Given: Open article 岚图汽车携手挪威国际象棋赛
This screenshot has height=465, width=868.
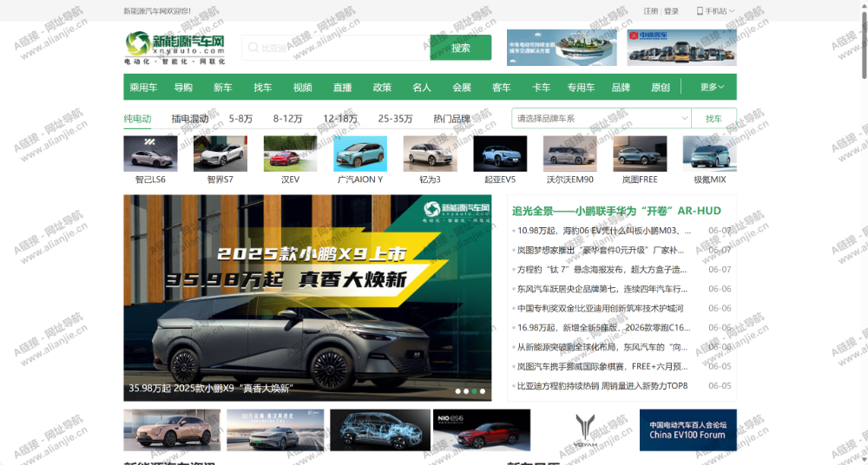Looking at the screenshot, I should pyautogui.click(x=602, y=366).
